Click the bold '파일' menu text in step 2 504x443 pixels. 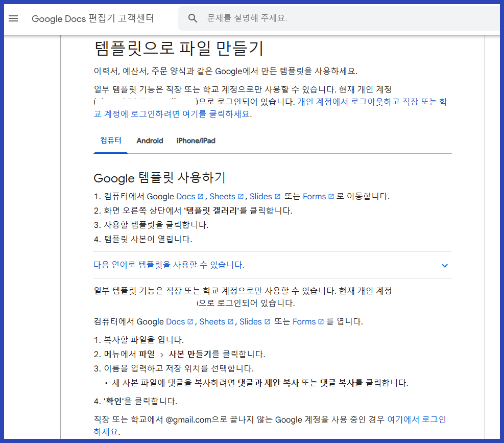click(x=147, y=354)
